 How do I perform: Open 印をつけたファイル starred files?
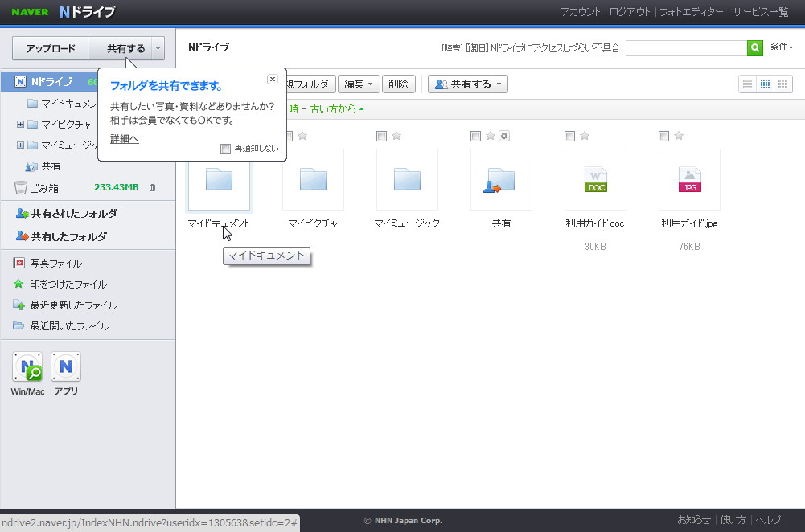[x=68, y=284]
